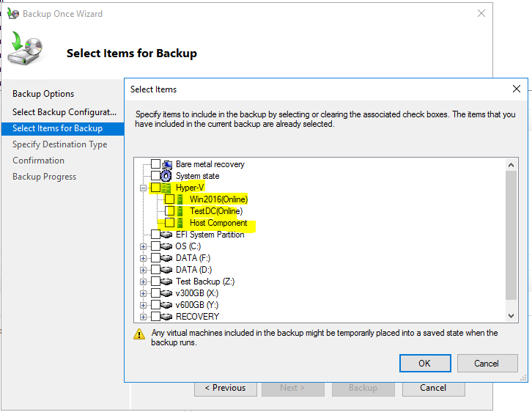Tick the Win2016(Online) checkbox
Screen dimensions: 532x412
tap(170, 199)
